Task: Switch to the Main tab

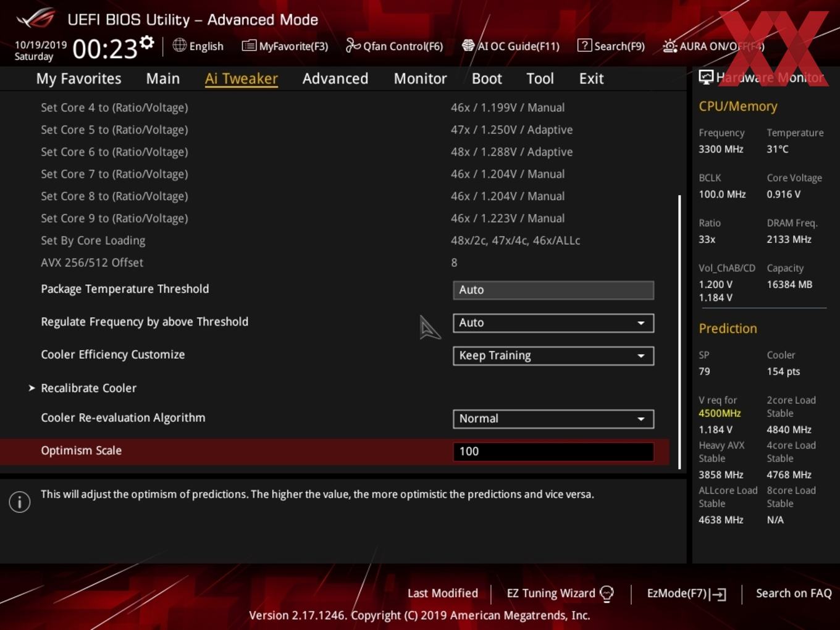Action: coord(163,78)
